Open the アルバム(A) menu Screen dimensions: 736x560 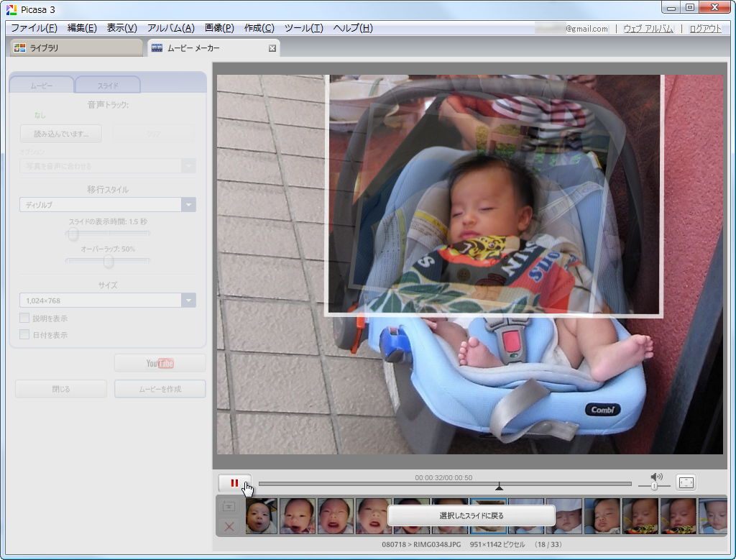[170, 28]
